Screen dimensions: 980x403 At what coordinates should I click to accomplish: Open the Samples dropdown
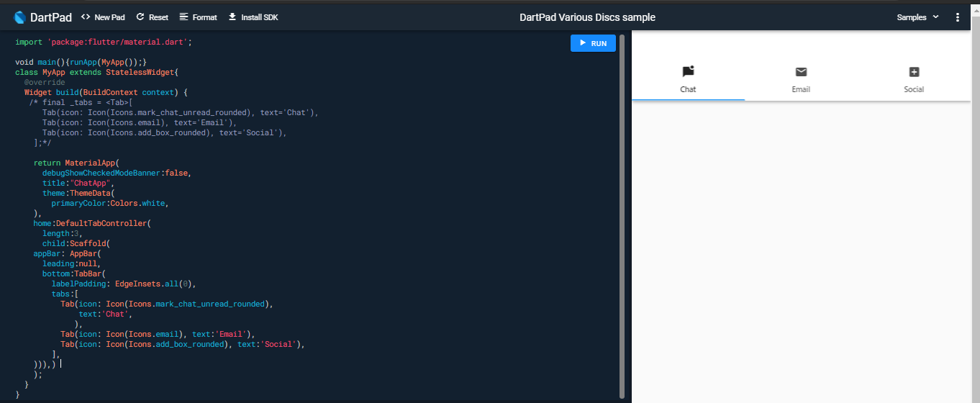(x=917, y=17)
